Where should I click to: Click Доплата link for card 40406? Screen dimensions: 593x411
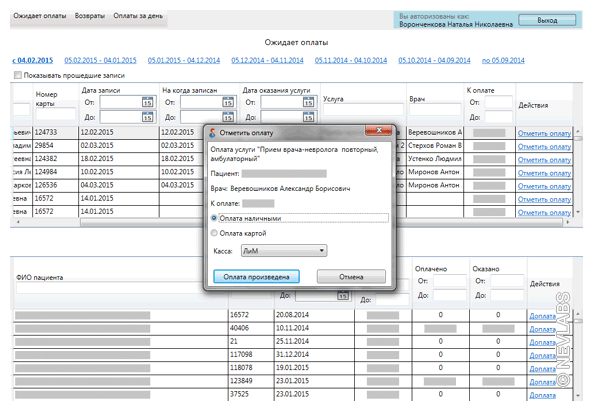tap(542, 329)
